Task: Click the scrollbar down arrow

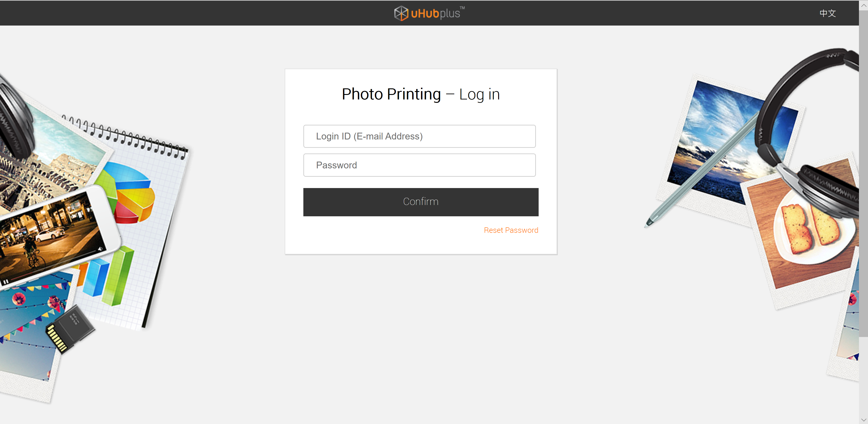Action: [863, 420]
